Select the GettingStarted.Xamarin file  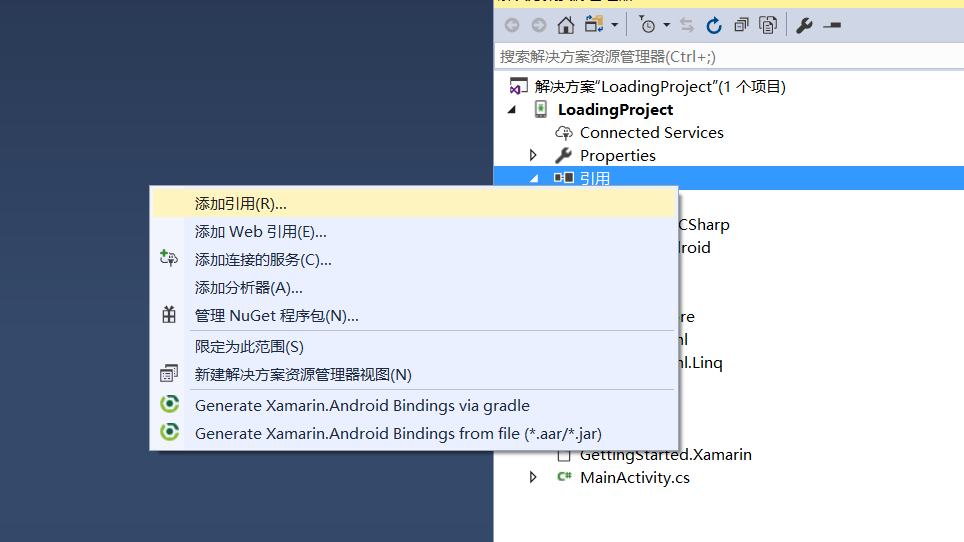coord(665,455)
